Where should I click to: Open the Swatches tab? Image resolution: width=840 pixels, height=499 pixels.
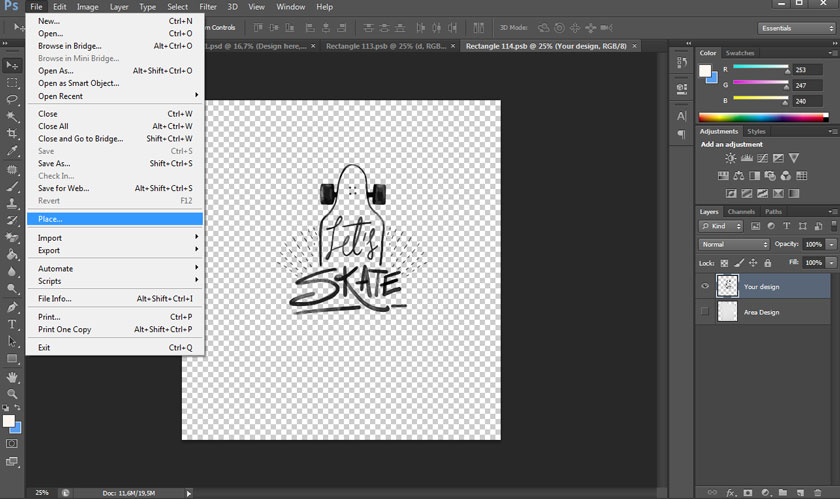[740, 53]
